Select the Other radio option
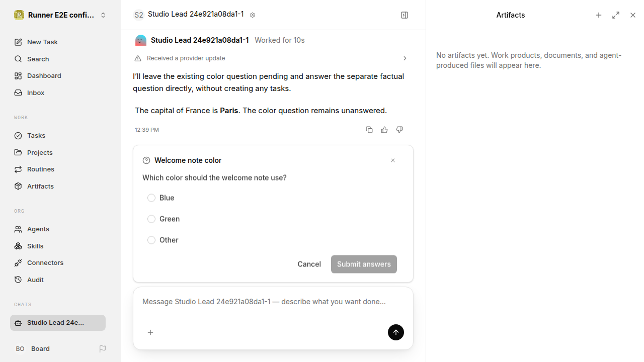This screenshot has height=362, width=644. coord(151,240)
